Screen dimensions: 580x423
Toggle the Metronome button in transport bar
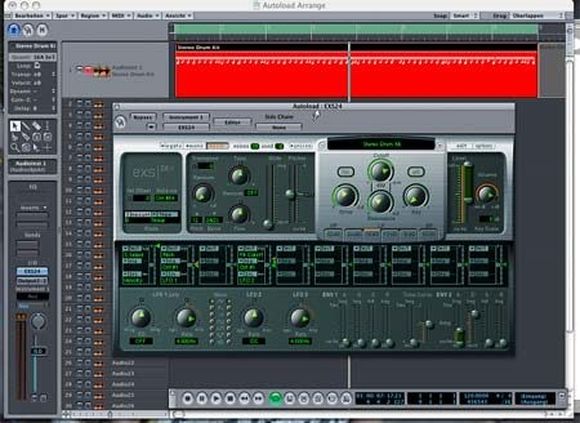346,398
